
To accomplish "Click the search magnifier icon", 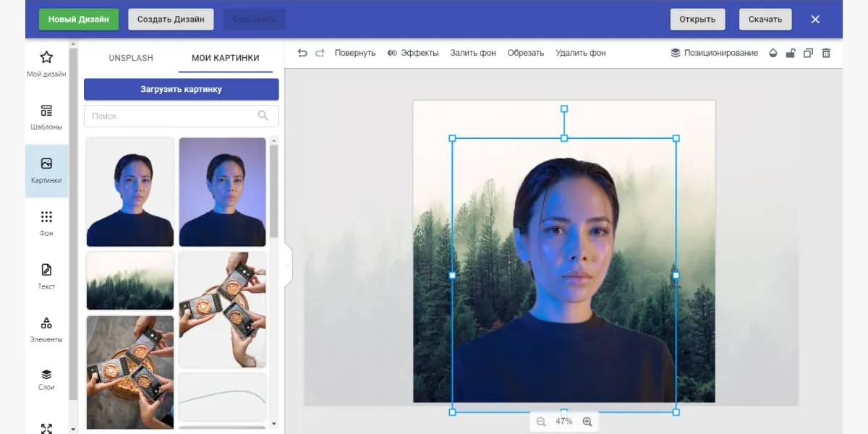I will click(263, 116).
